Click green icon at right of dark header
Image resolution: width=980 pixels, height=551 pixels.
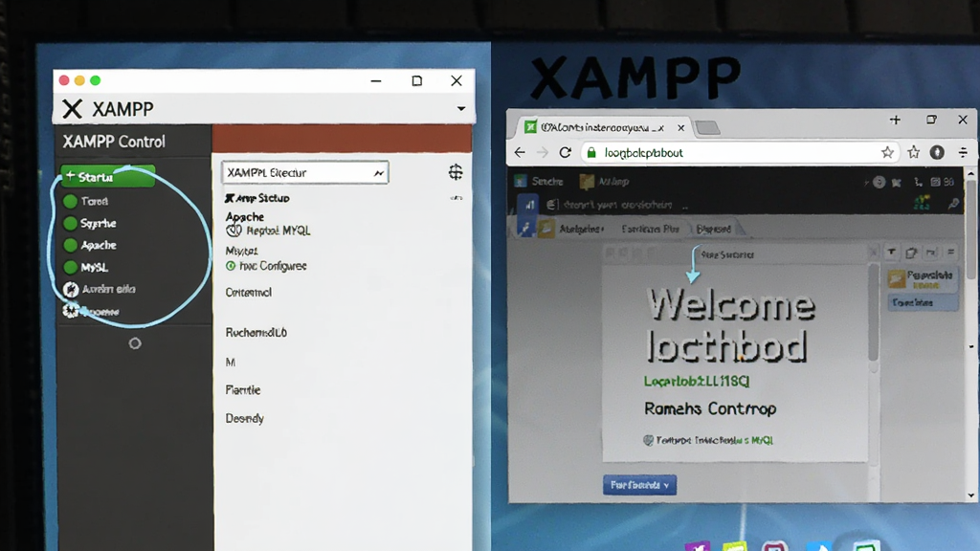(x=922, y=203)
